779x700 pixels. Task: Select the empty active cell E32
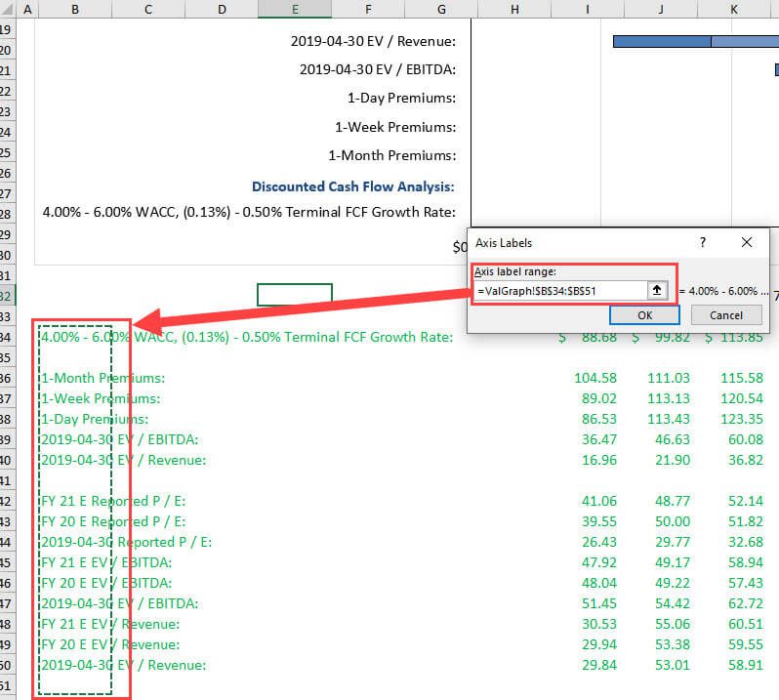pyautogui.click(x=295, y=295)
